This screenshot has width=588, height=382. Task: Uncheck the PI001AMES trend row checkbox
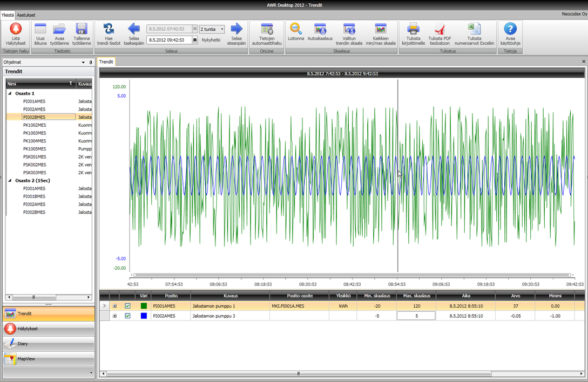click(128, 306)
